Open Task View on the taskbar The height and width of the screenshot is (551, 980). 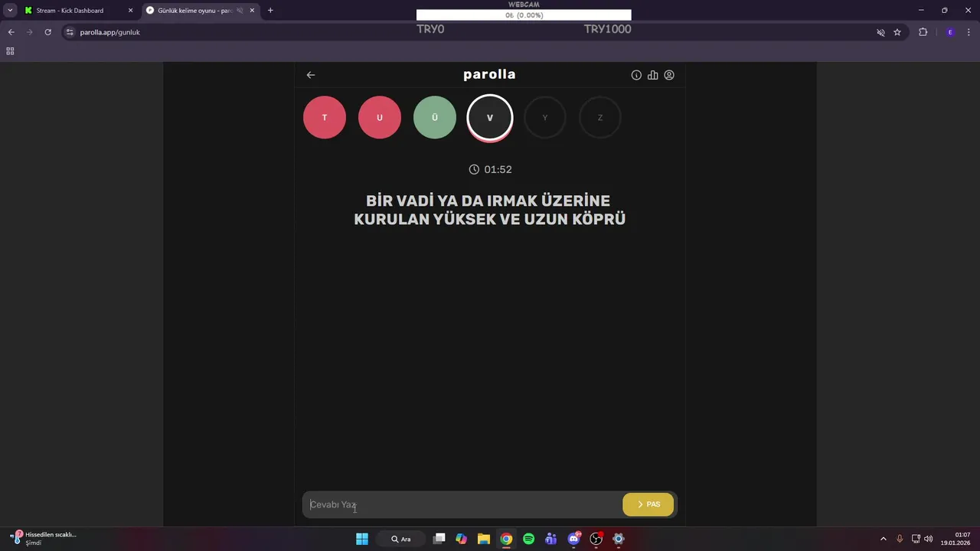439,539
